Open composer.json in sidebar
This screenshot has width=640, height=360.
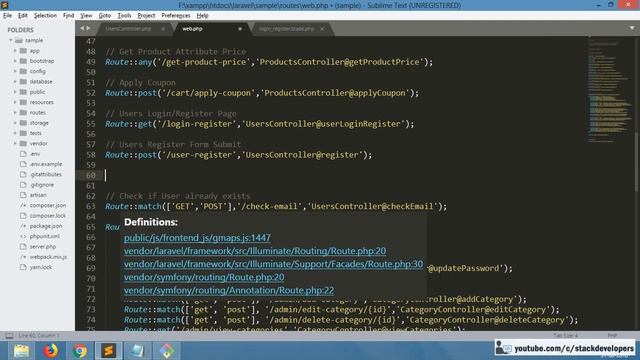47,205
